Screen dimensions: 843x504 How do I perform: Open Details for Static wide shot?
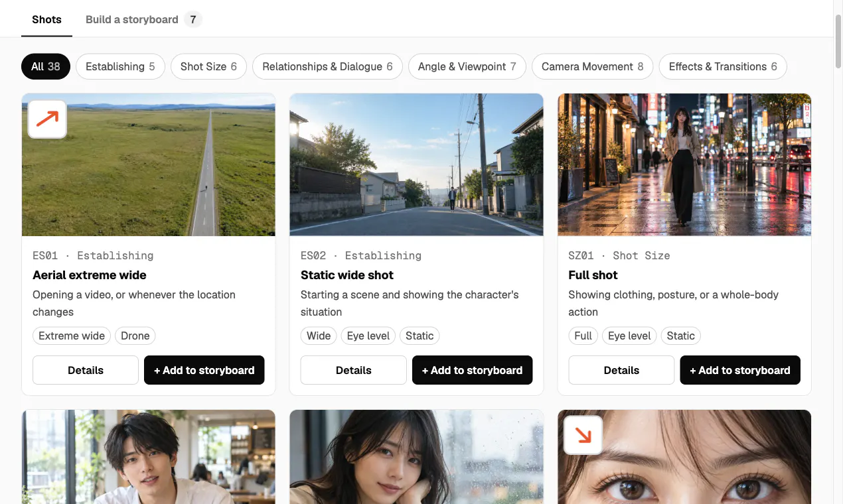354,370
